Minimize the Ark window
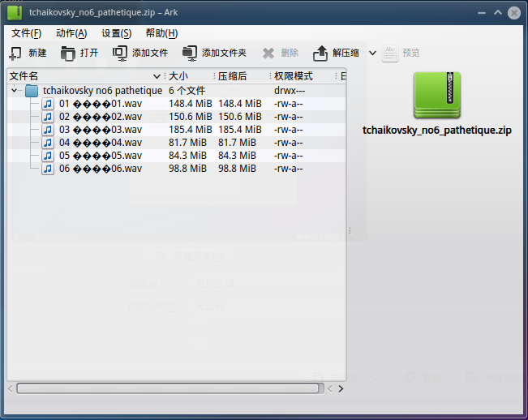This screenshot has width=528, height=420. pyautogui.click(x=482, y=13)
